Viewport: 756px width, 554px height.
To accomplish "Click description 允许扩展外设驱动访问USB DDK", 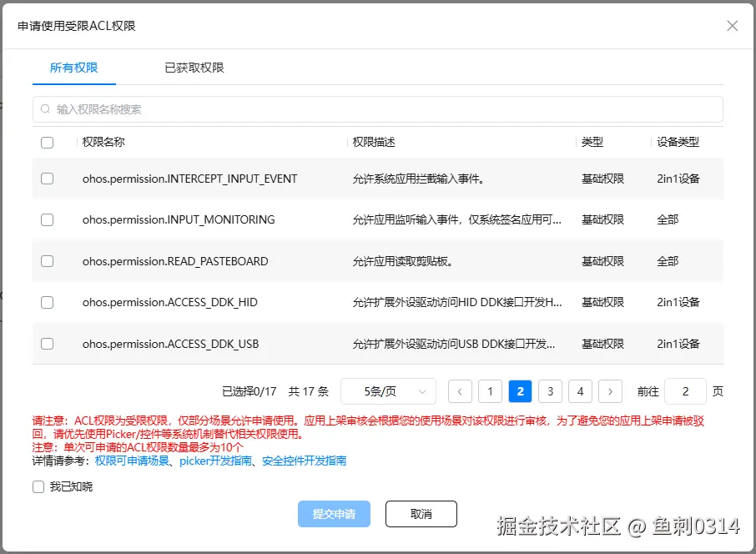I will coord(454,344).
